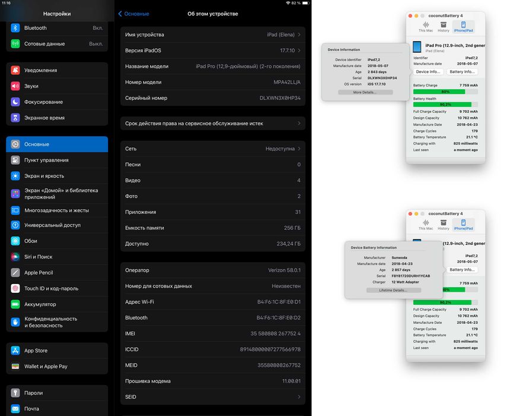Viewport: 532px width, 416px height.
Task: Open Экран и яркость settings
Action: click(x=57, y=176)
